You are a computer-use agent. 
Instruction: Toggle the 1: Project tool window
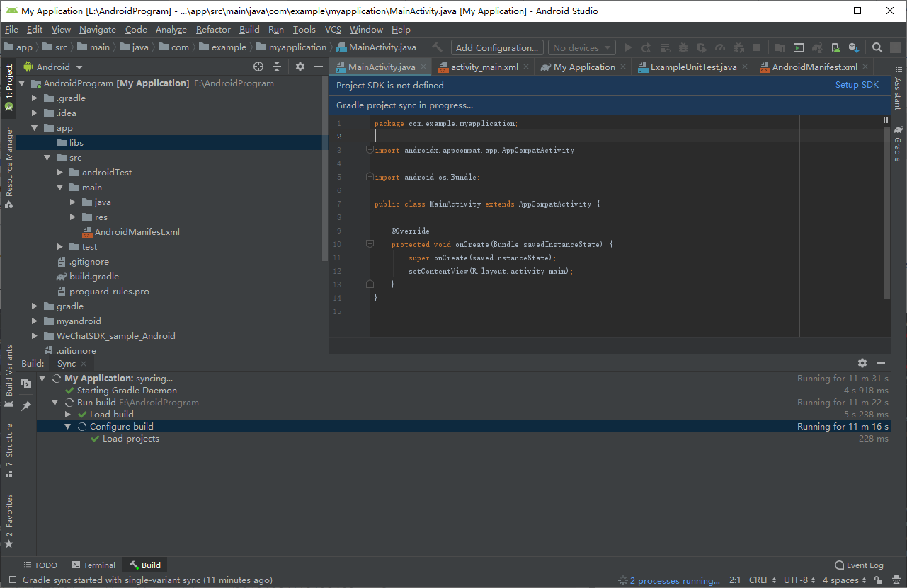(9, 88)
